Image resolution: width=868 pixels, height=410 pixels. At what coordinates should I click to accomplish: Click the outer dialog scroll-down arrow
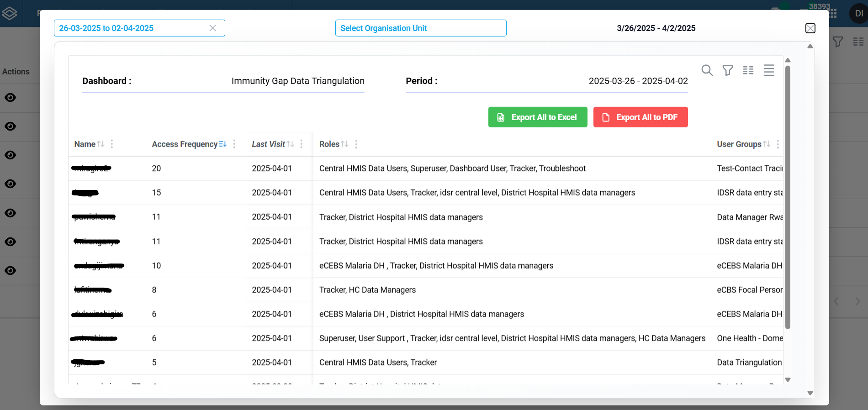810,393
